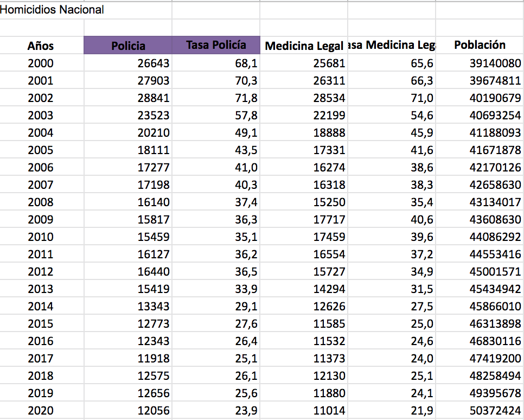Select Policia value 27903
524x420 pixels.
pos(127,81)
